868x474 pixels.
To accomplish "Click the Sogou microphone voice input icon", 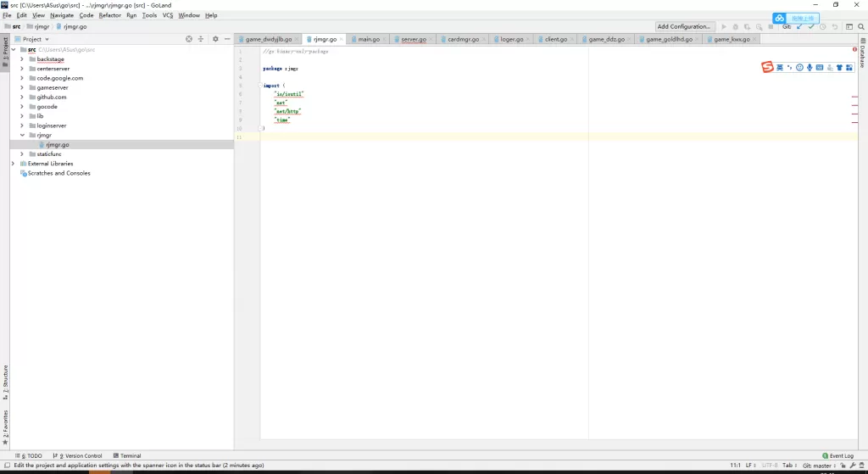I will point(810,67).
